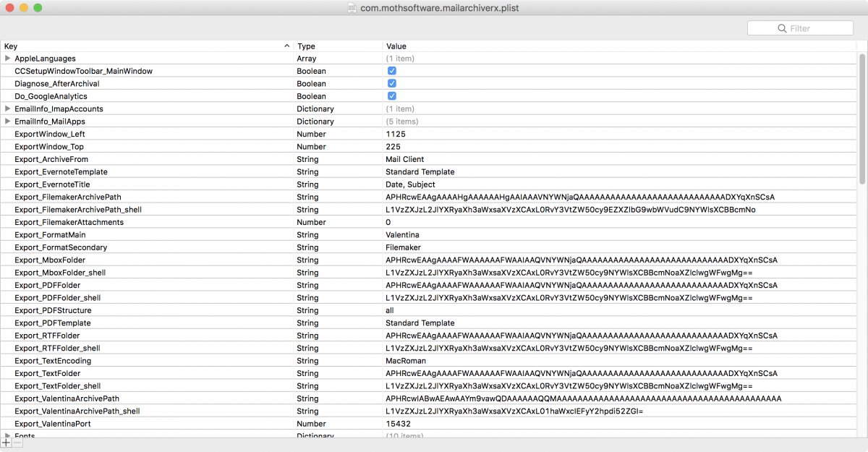The width and height of the screenshot is (868, 452).
Task: Click the plus button to add entry
Action: (x=7, y=443)
